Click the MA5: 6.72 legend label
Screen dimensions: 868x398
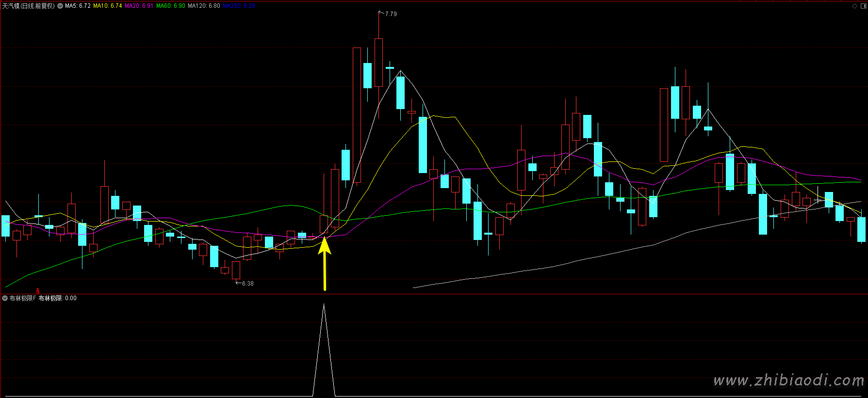click(78, 6)
